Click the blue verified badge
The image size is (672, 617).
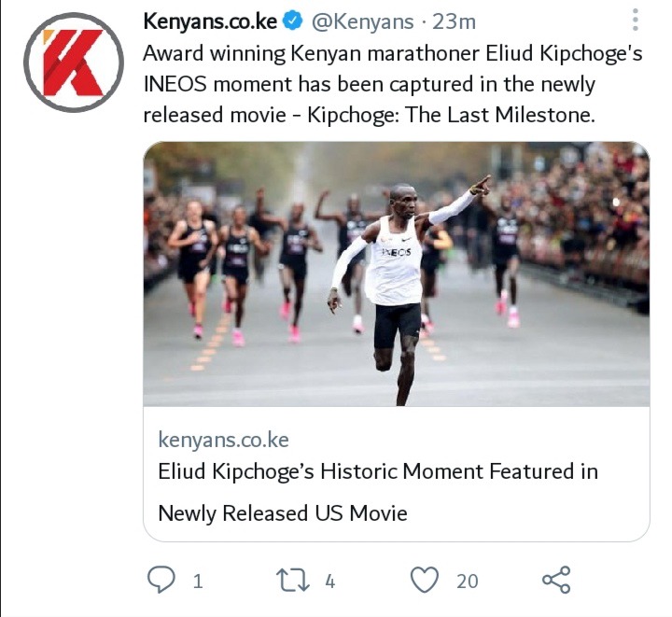(293, 21)
